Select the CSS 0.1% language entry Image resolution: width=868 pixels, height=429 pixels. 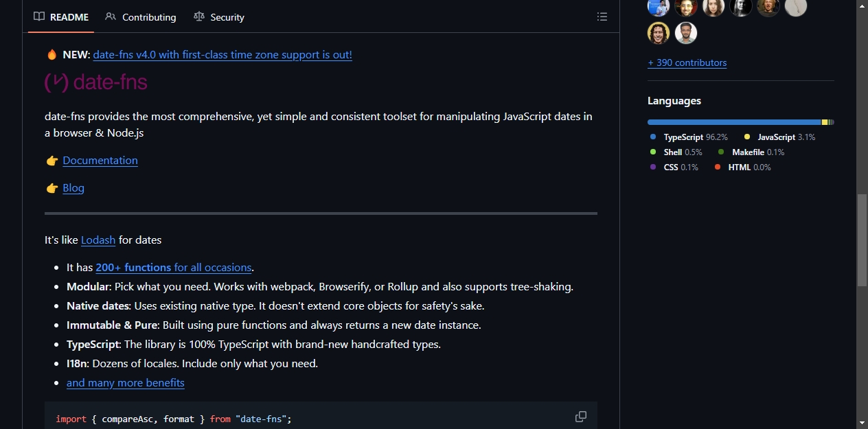(x=674, y=167)
